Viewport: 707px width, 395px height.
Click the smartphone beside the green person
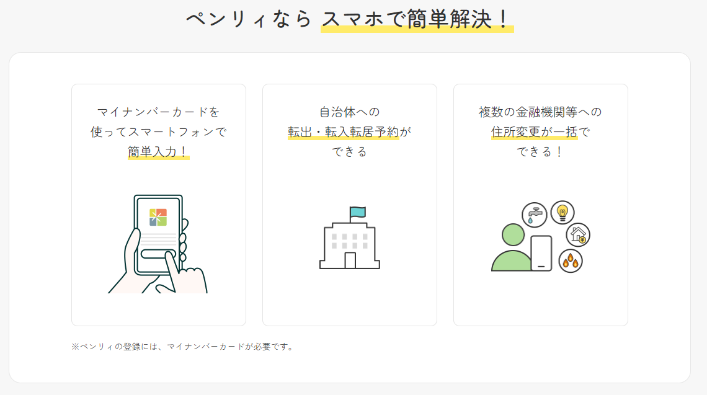541,253
